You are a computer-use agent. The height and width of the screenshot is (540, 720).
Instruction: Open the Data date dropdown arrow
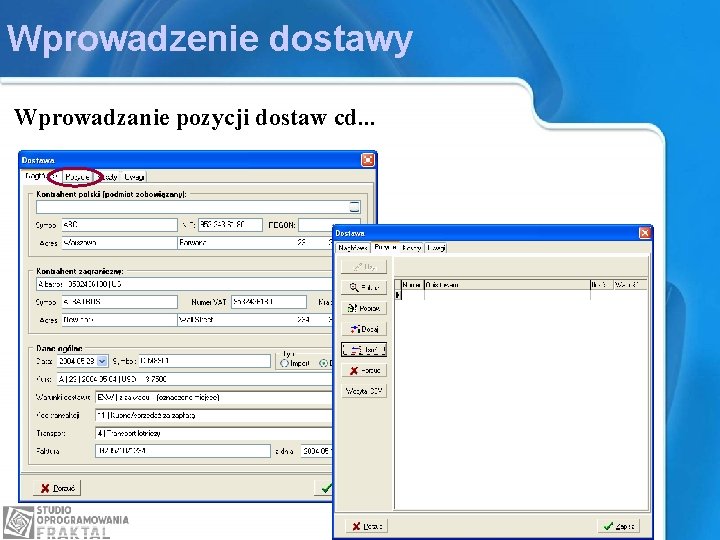point(102,361)
